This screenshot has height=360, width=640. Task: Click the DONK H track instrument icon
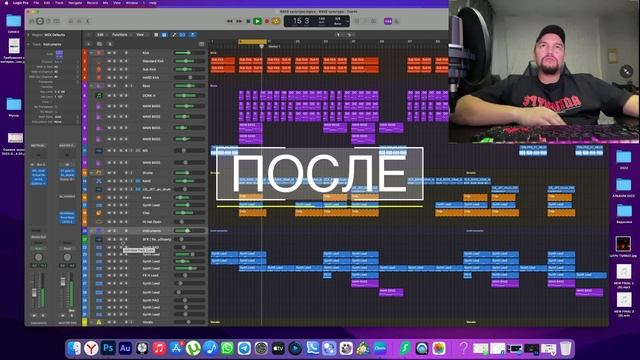tap(99, 96)
